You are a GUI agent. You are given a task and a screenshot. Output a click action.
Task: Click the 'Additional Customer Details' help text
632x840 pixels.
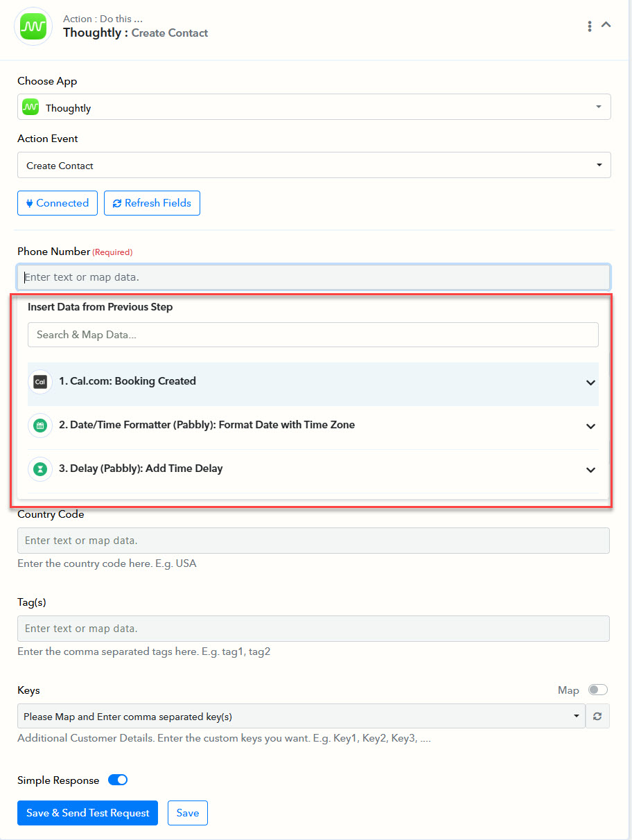[x=225, y=739]
